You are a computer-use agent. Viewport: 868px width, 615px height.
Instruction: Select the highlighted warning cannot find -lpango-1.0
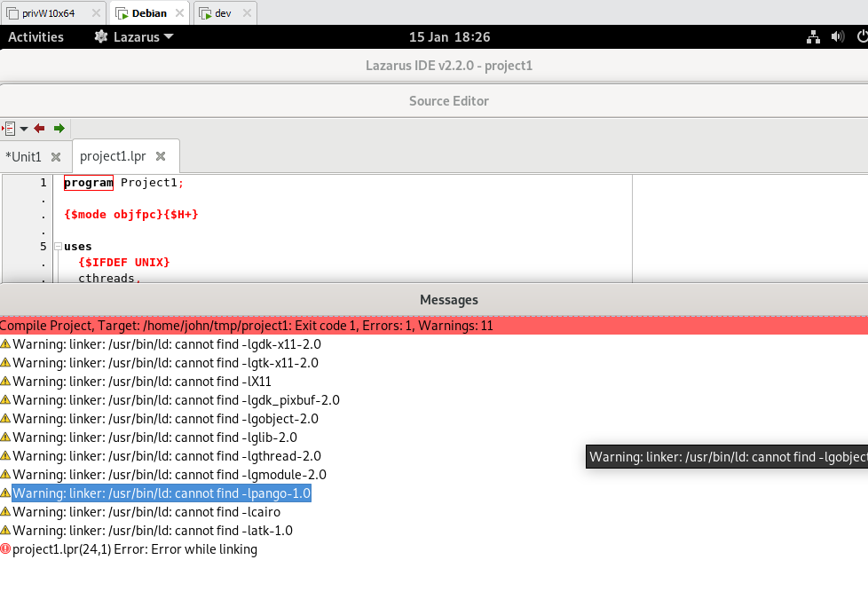[x=162, y=493]
